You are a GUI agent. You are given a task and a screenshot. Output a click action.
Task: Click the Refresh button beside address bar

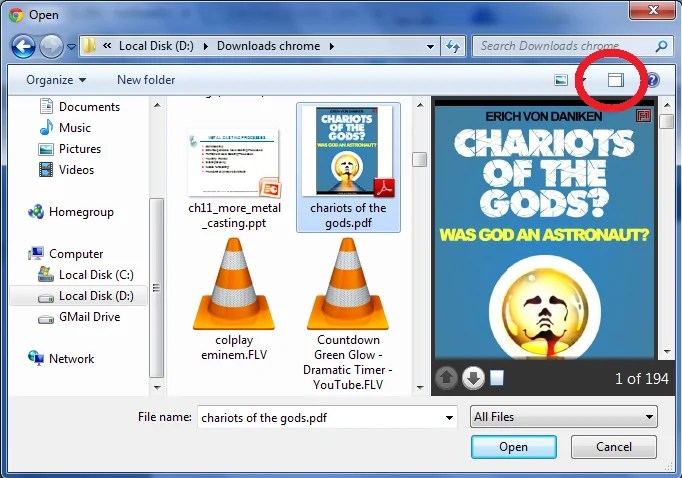(x=453, y=46)
